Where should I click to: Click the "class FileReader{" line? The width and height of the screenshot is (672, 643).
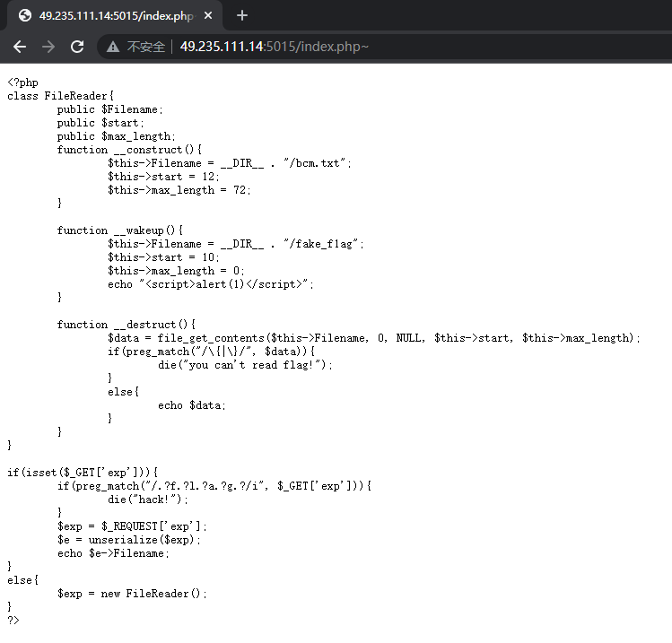tap(61, 96)
